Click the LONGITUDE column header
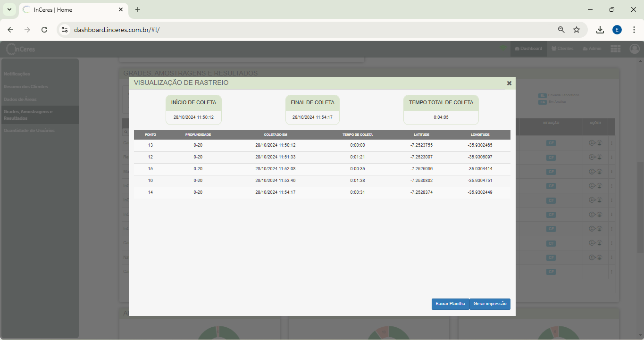644x340 pixels. pos(480,135)
